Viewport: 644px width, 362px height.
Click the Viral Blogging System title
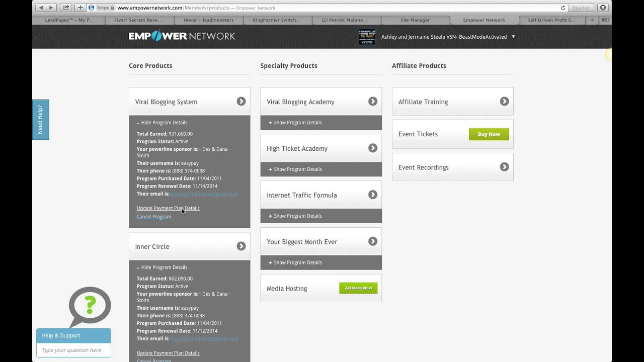tap(166, 102)
